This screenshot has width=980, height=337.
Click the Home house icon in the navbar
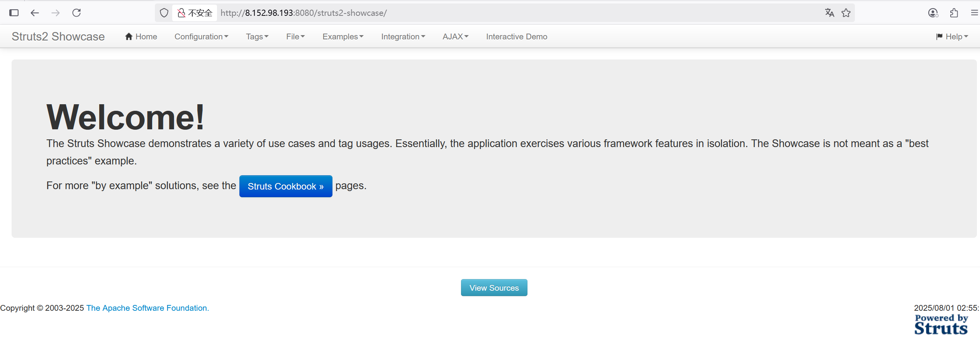point(129,36)
